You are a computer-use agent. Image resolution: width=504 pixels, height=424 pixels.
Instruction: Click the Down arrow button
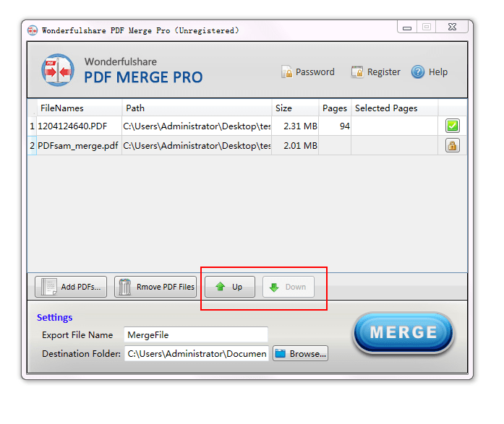[289, 287]
